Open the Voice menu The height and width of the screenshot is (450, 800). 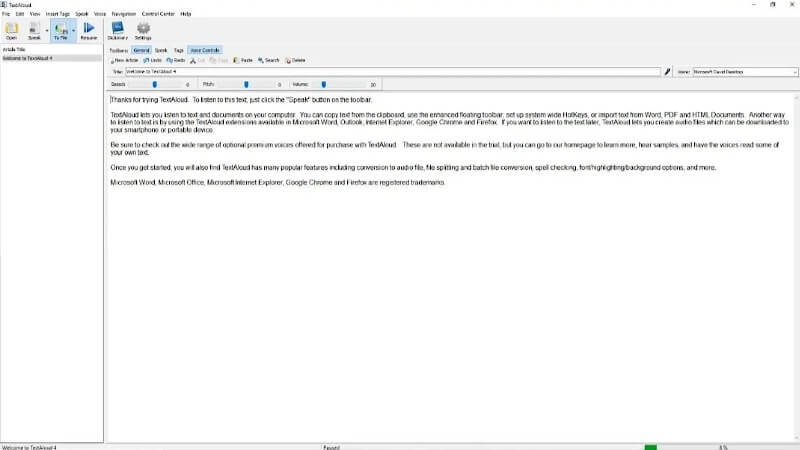click(x=100, y=14)
